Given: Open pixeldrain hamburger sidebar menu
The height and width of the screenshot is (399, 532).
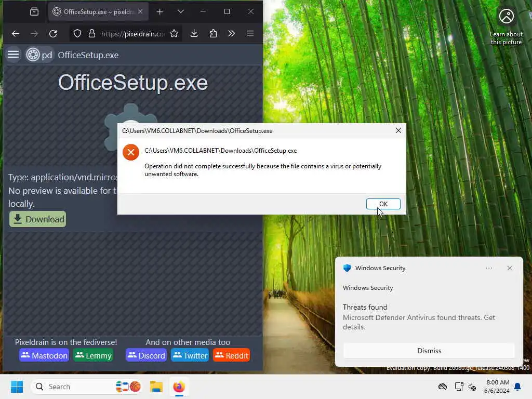Looking at the screenshot, I should click(x=13, y=55).
